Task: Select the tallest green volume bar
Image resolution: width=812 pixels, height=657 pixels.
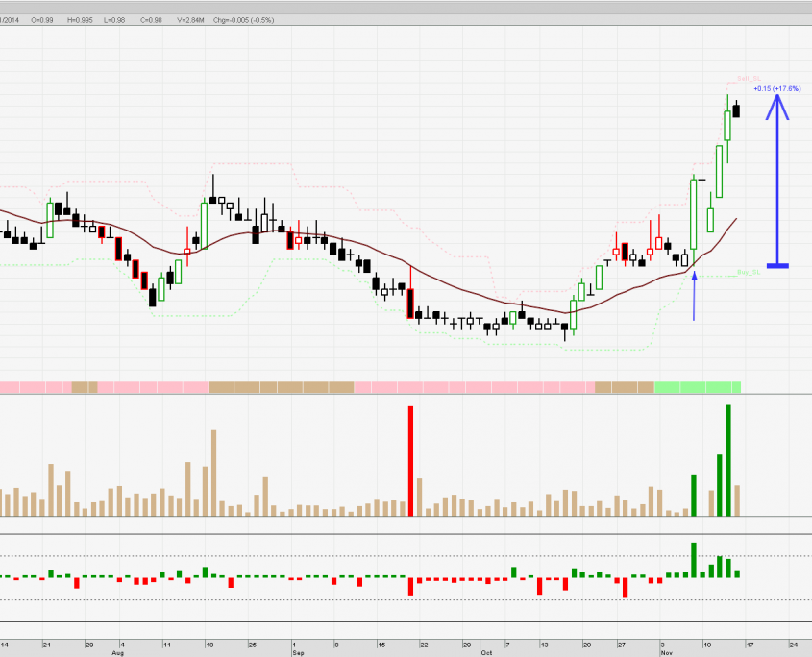Action: click(x=727, y=460)
